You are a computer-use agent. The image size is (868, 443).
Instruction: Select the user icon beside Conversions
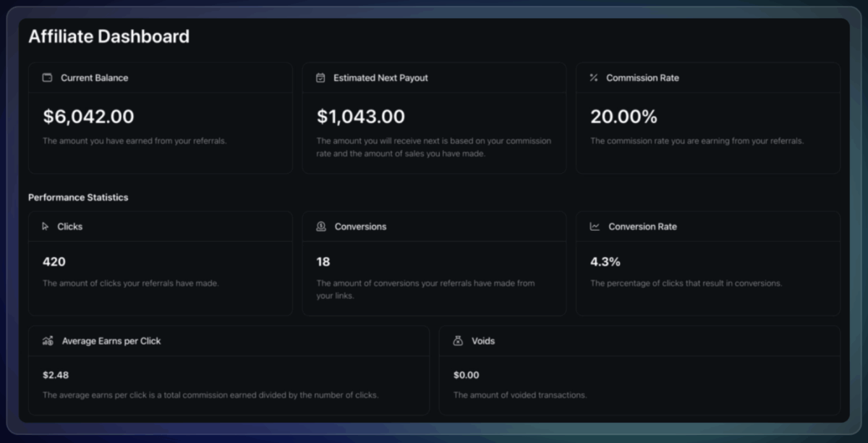pos(319,227)
